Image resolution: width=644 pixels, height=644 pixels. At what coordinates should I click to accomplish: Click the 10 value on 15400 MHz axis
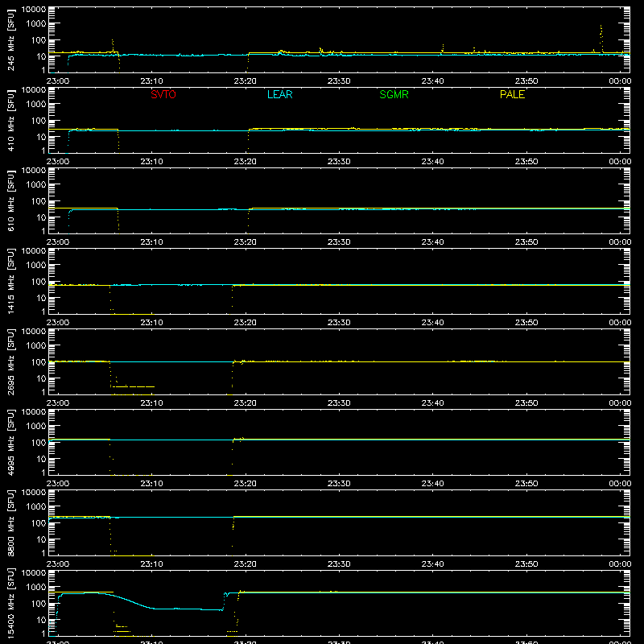41,620
